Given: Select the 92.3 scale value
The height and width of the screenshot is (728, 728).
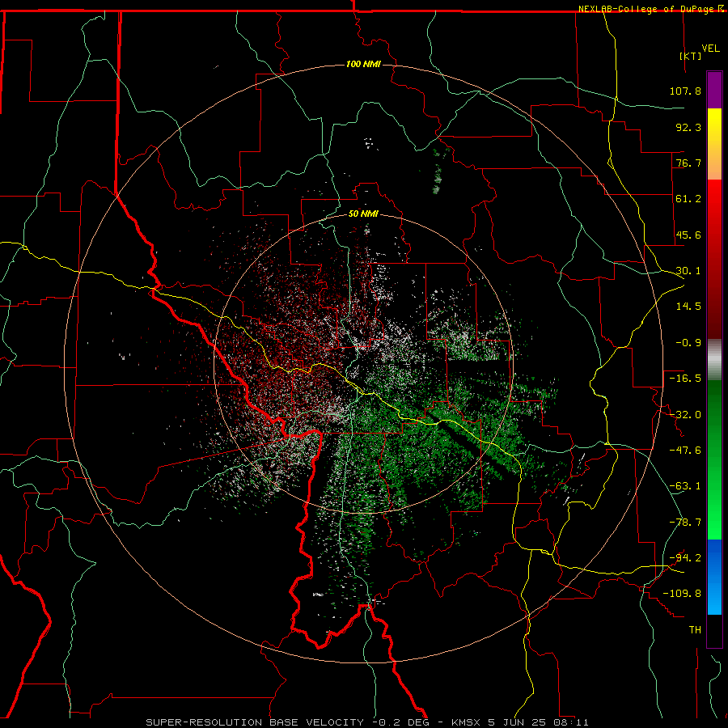Looking at the screenshot, I should [688, 127].
